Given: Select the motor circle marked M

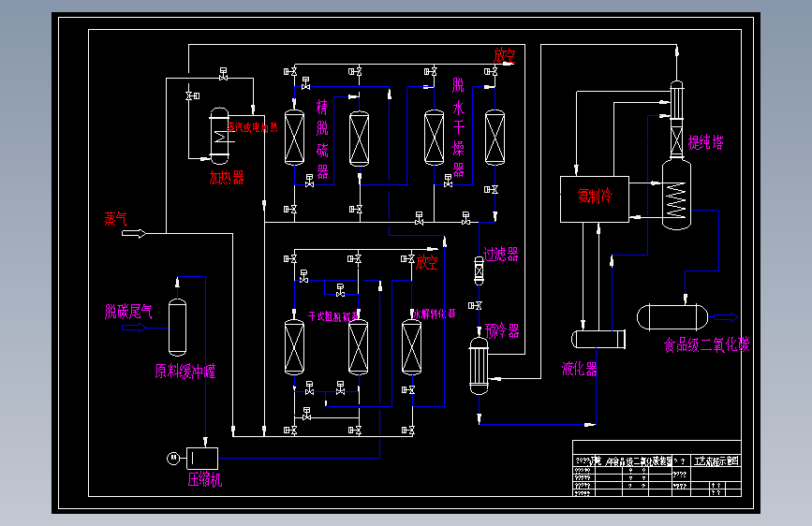Looking at the screenshot, I should click(173, 459).
